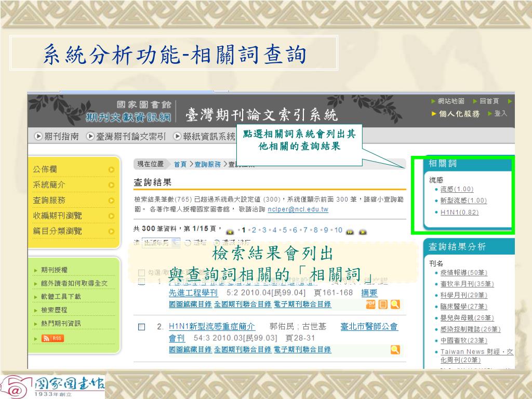Click related term 流感(1.00)
Viewport: 532px width, 399px height.
pyautogui.click(x=457, y=189)
